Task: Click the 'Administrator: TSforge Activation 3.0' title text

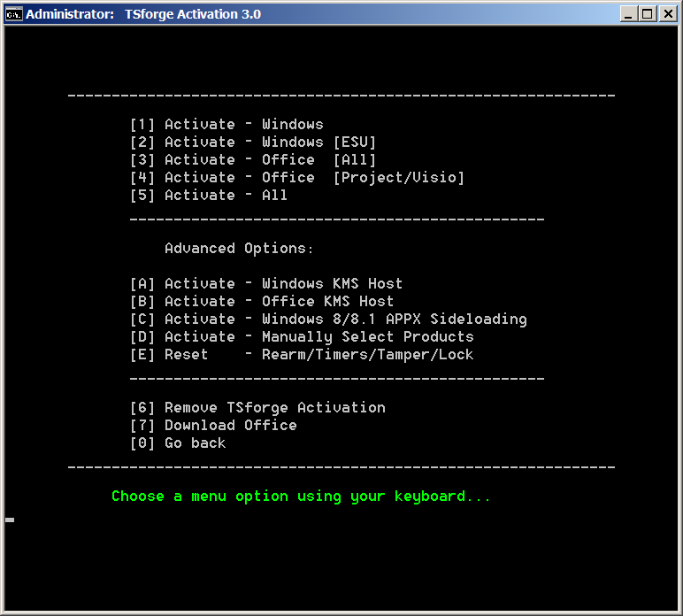Action: (x=143, y=14)
